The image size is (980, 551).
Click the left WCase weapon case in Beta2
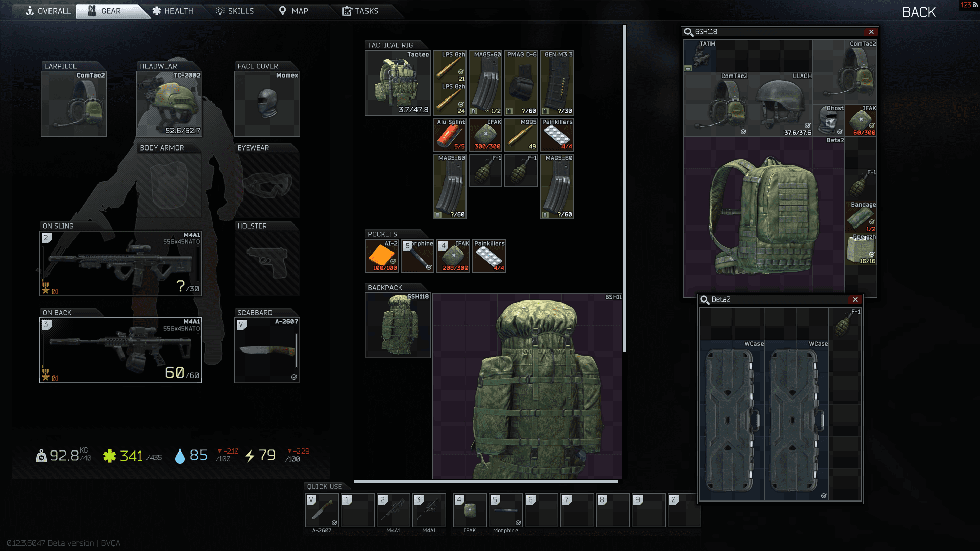tap(731, 420)
